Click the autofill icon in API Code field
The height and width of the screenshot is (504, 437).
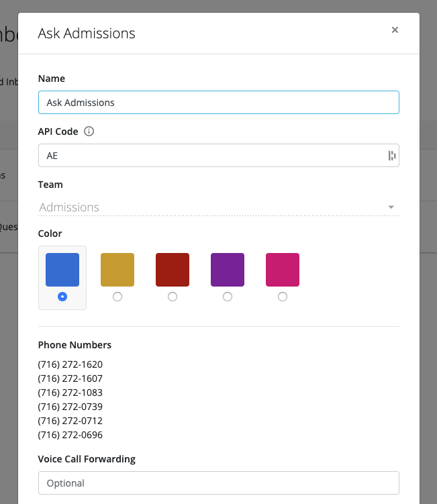coord(391,156)
